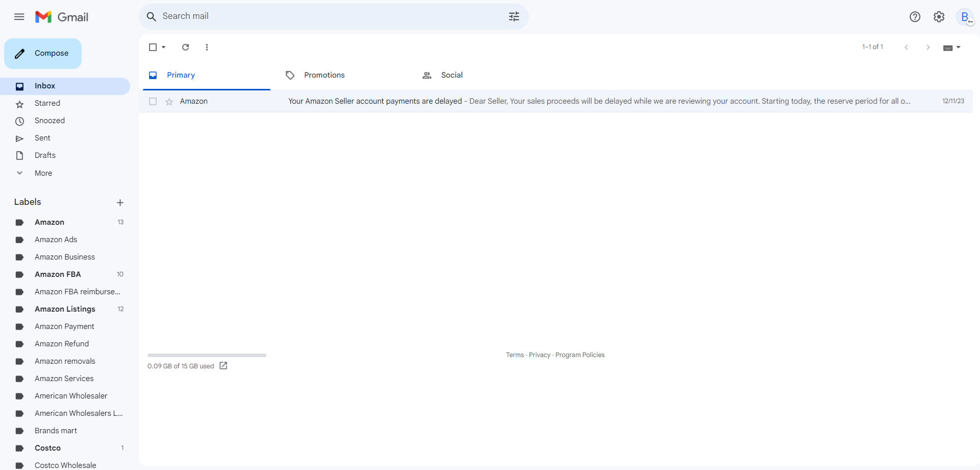Open the main menu hamburger icon

[x=19, y=17]
